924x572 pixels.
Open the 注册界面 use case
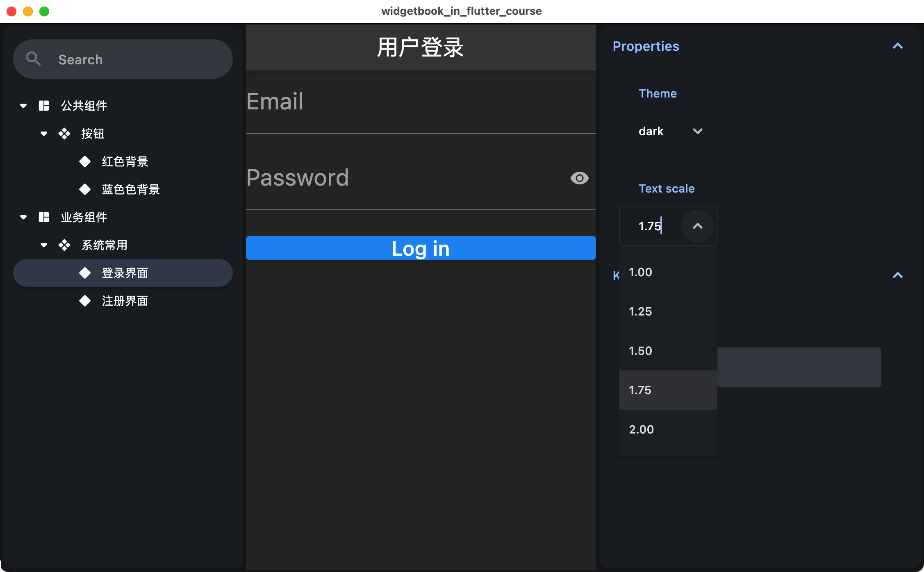point(125,301)
